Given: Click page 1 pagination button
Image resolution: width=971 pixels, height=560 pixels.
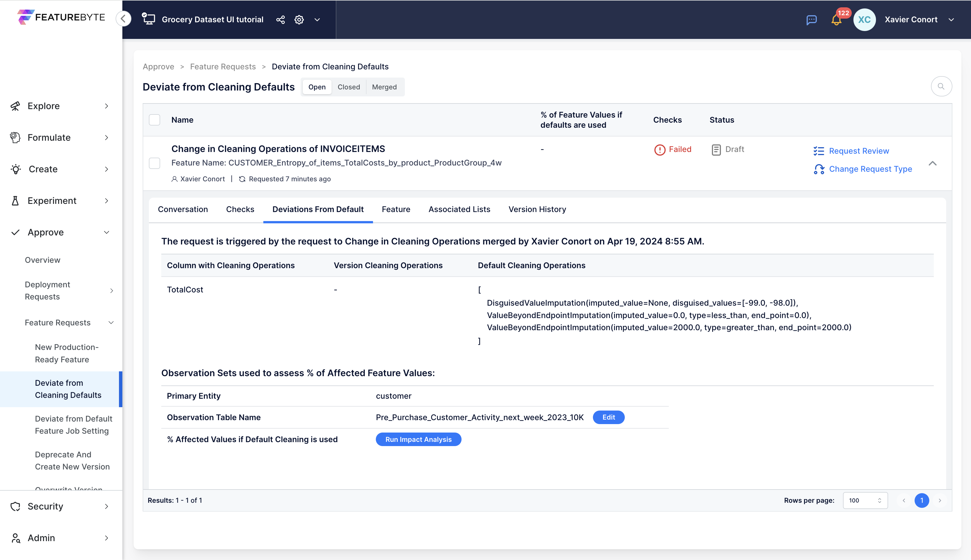Looking at the screenshot, I should pyautogui.click(x=921, y=501).
